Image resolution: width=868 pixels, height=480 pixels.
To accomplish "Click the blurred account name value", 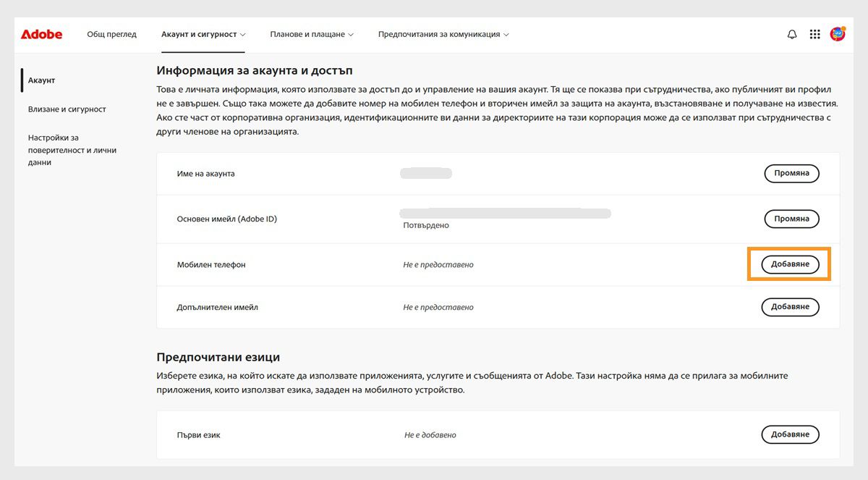I will click(x=426, y=174).
